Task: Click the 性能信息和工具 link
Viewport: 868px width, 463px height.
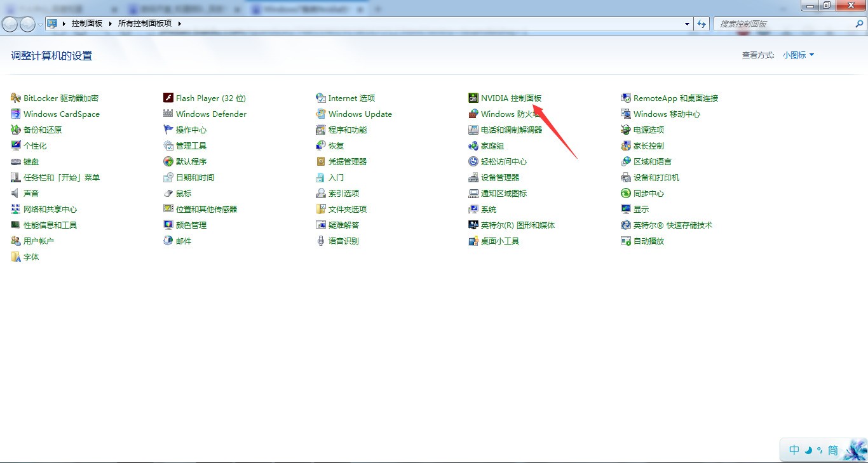Action: [x=50, y=225]
